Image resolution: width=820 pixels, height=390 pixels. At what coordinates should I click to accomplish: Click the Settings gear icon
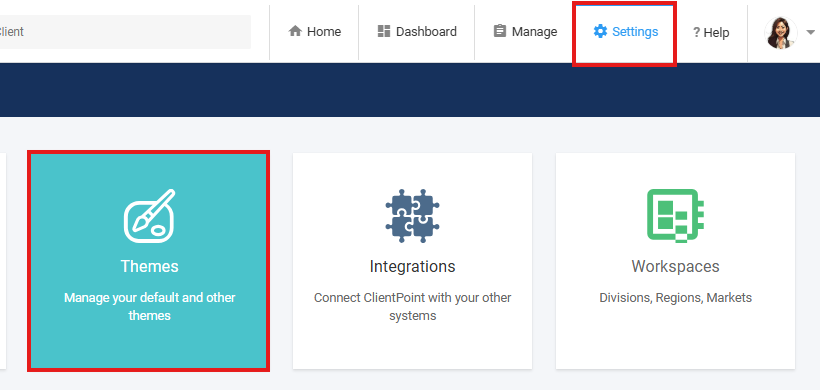(600, 31)
